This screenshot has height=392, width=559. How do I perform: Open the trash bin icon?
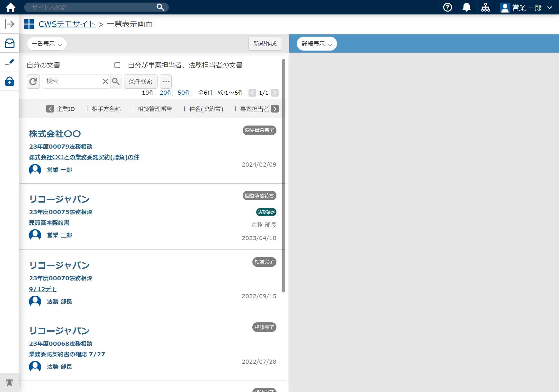tap(10, 382)
